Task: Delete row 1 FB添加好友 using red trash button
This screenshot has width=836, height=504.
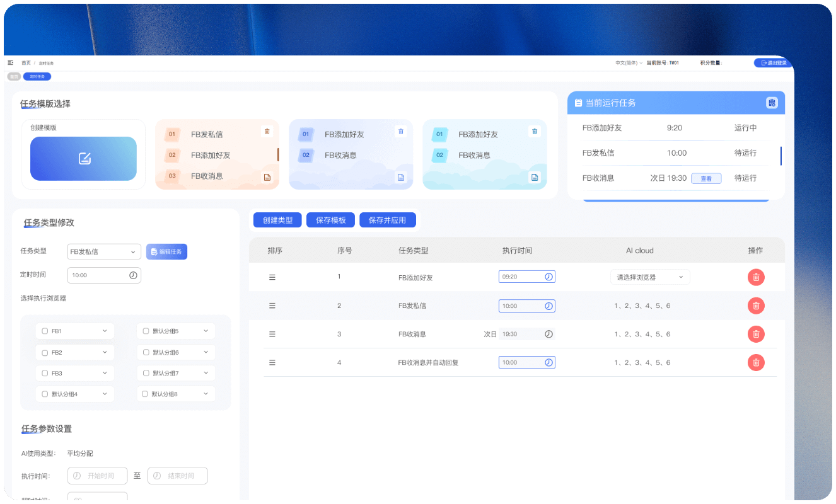Action: (756, 277)
